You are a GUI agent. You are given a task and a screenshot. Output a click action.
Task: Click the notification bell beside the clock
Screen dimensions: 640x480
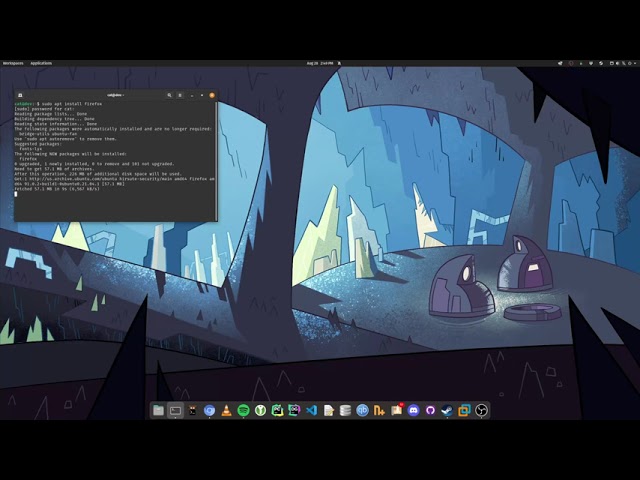(x=339, y=63)
